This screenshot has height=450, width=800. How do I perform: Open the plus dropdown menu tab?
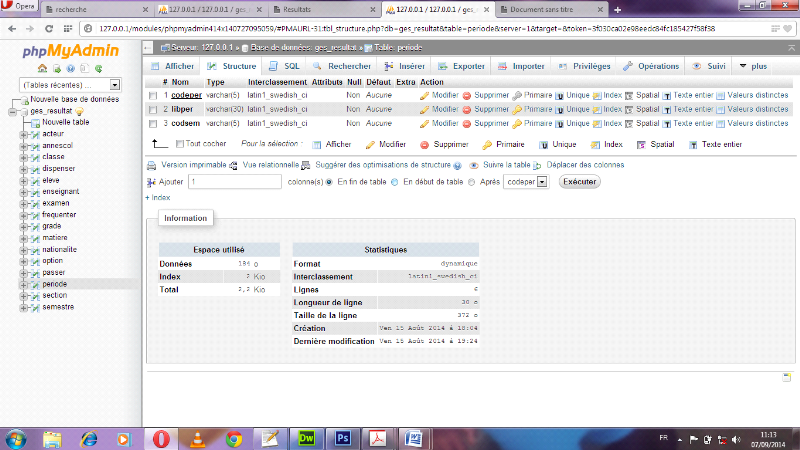(753, 66)
